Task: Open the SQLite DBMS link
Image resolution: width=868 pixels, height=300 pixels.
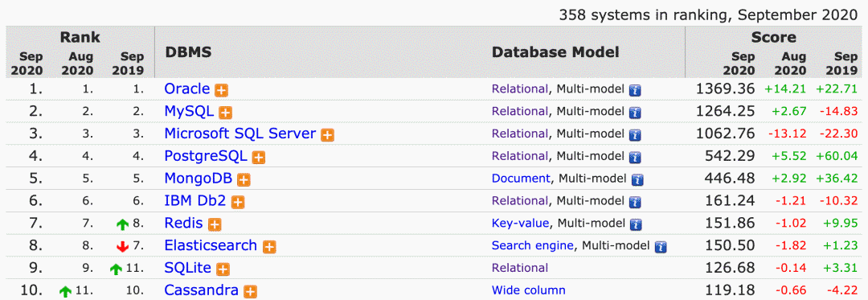Action: [187, 269]
